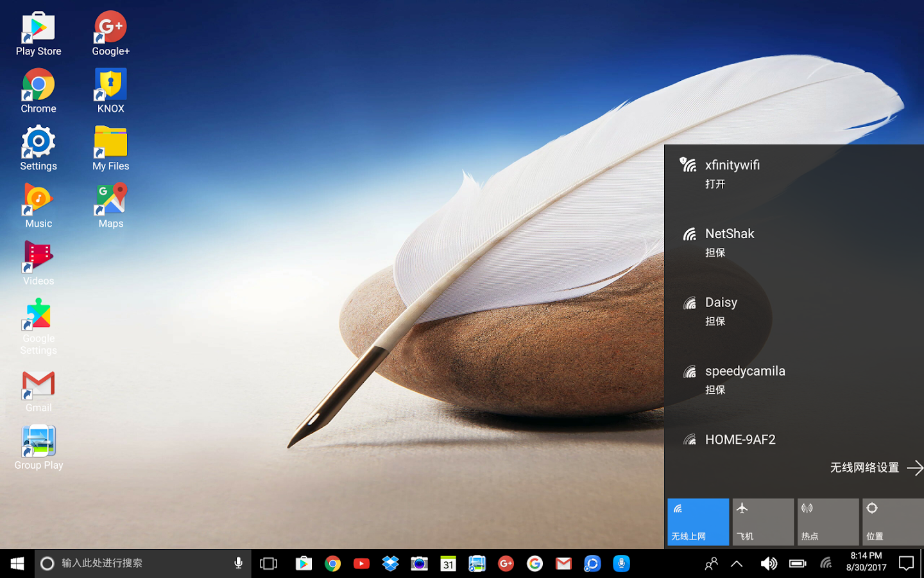Toggle the 位置 location tile
The image size is (924, 578).
coord(893,522)
